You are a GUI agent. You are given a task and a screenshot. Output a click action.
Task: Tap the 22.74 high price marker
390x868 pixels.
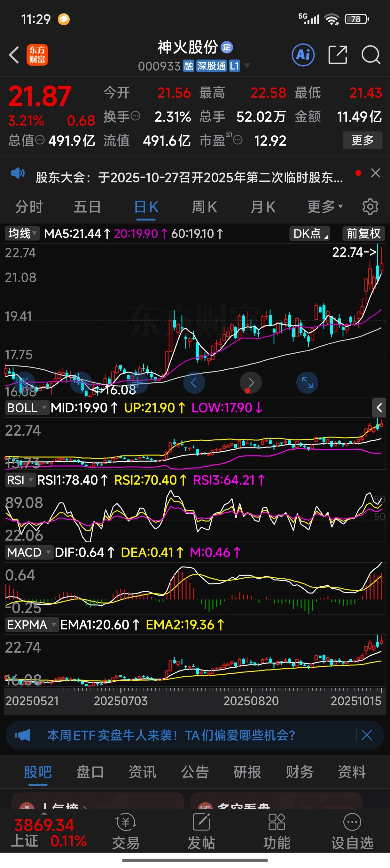(354, 252)
